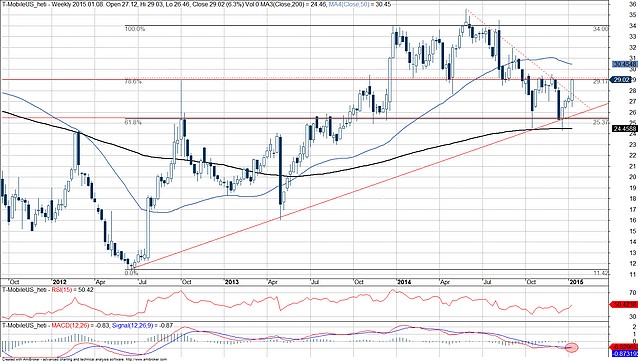The width and height of the screenshot is (638, 362).
Task: Click the '2013' year label on time axis
Action: tap(231, 282)
